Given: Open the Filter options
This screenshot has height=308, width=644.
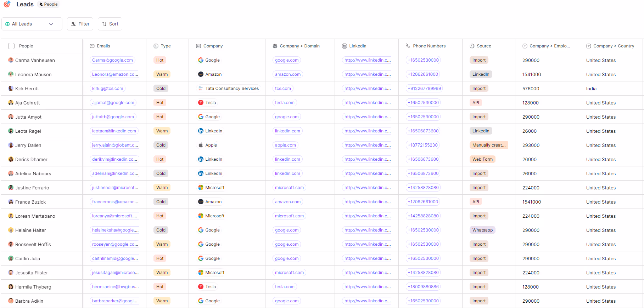Looking at the screenshot, I should click(x=80, y=24).
